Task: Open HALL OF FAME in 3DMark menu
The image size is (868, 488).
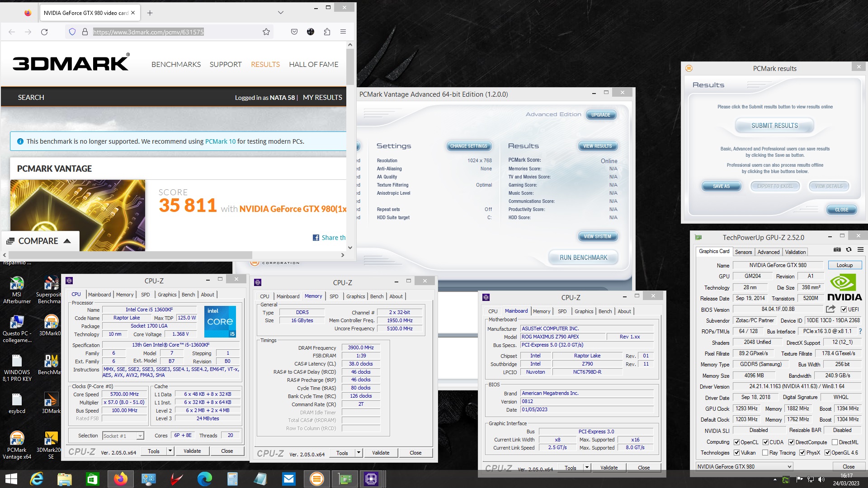Action: point(314,65)
